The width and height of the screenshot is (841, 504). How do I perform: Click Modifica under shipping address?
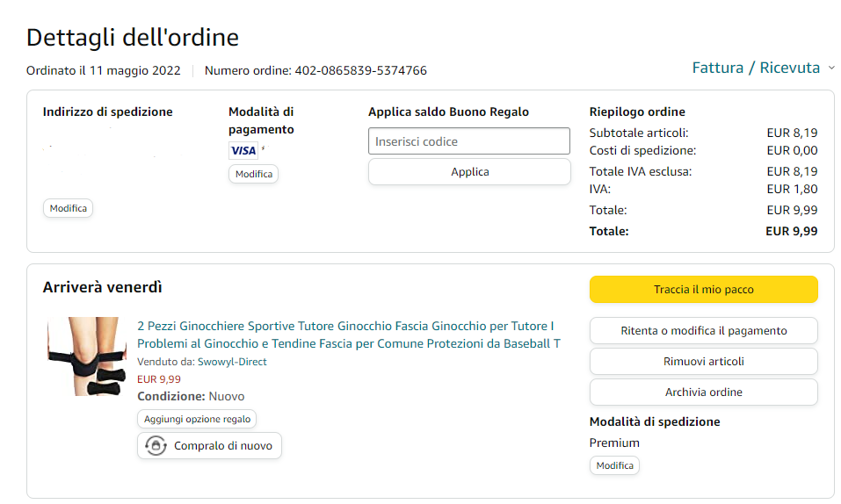68,208
